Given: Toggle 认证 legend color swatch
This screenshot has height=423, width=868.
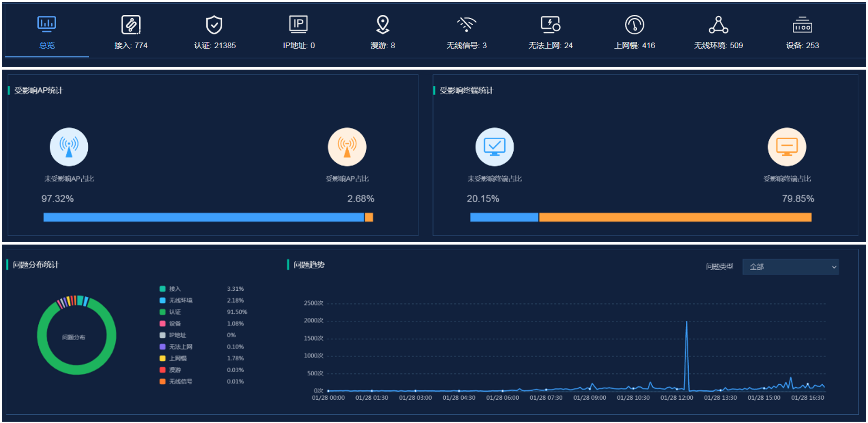Looking at the screenshot, I should (x=162, y=312).
